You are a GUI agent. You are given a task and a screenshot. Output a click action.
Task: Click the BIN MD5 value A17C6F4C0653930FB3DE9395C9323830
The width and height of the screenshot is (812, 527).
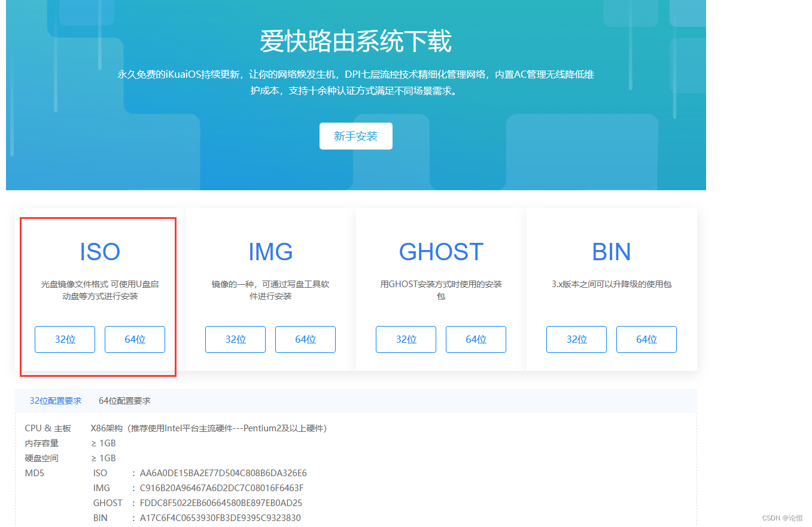point(220,518)
